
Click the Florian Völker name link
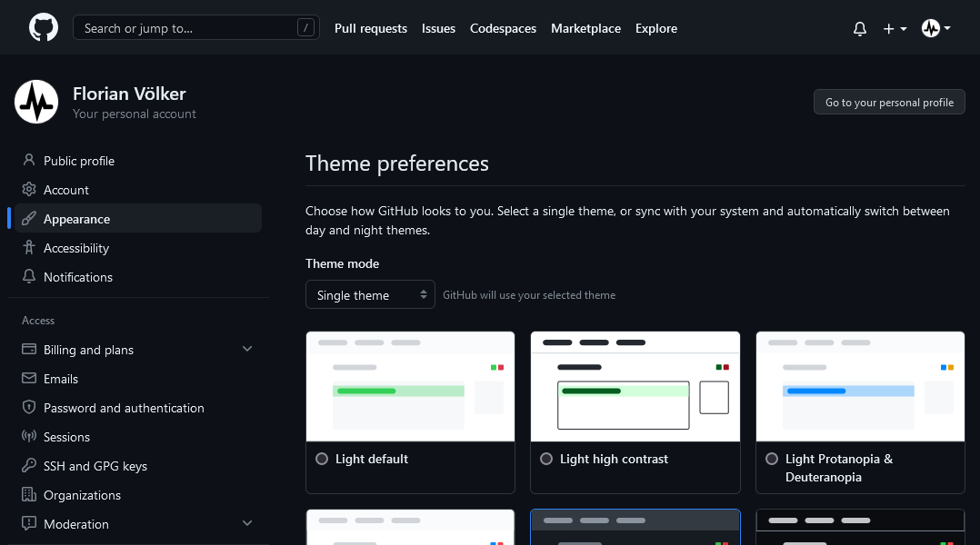click(x=129, y=94)
